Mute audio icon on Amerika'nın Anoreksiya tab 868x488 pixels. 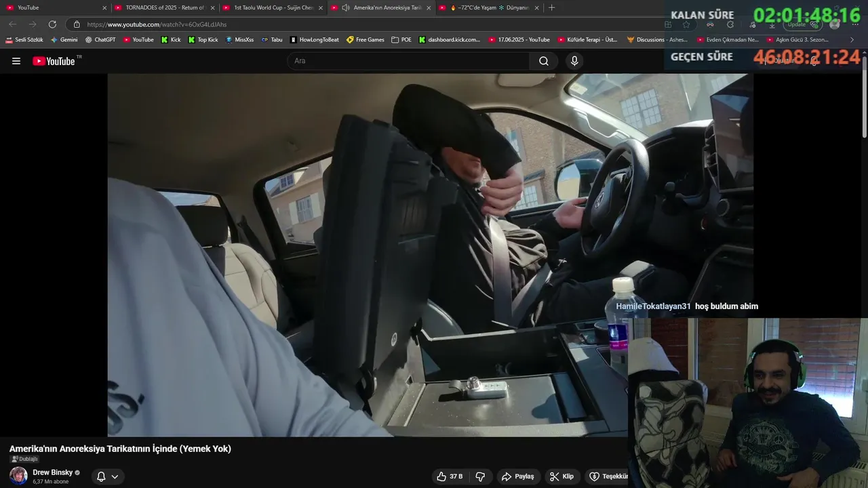click(346, 7)
